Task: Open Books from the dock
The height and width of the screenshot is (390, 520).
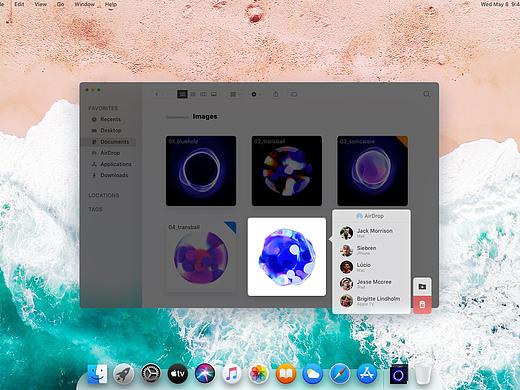Action: [x=286, y=374]
